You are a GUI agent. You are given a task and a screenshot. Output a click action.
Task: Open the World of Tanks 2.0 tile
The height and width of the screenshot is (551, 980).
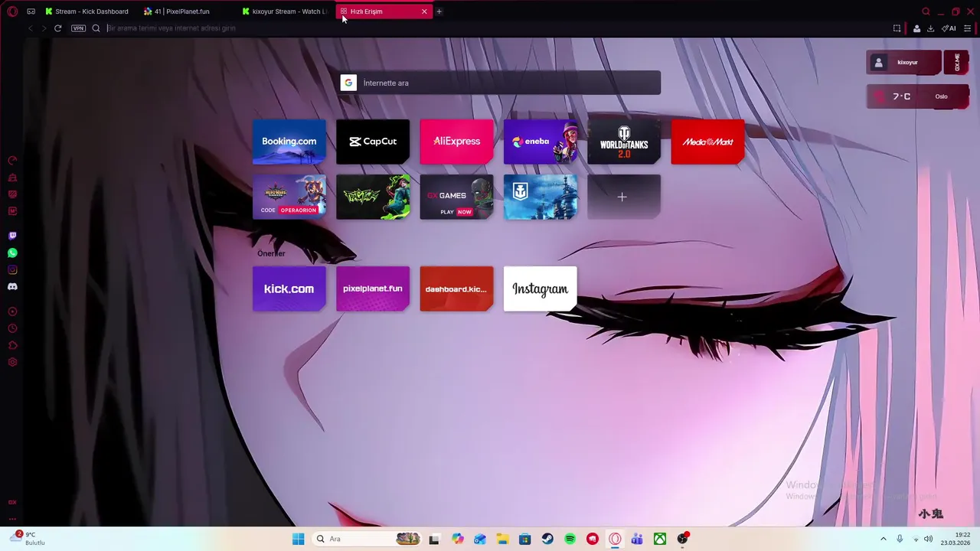(624, 142)
